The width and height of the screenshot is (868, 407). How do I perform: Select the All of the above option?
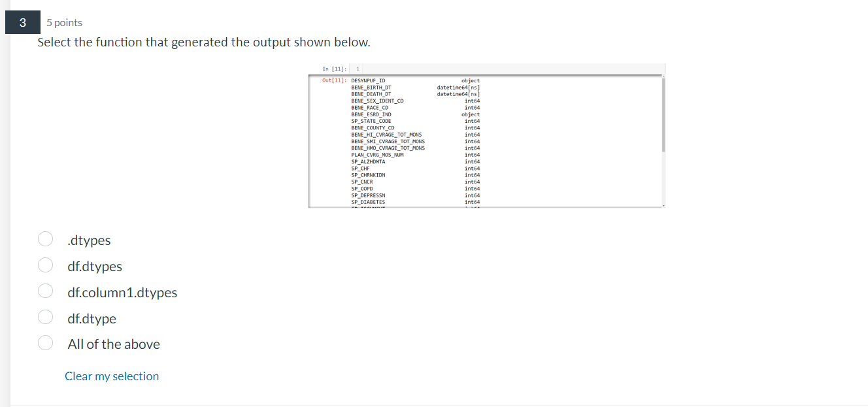(45, 342)
